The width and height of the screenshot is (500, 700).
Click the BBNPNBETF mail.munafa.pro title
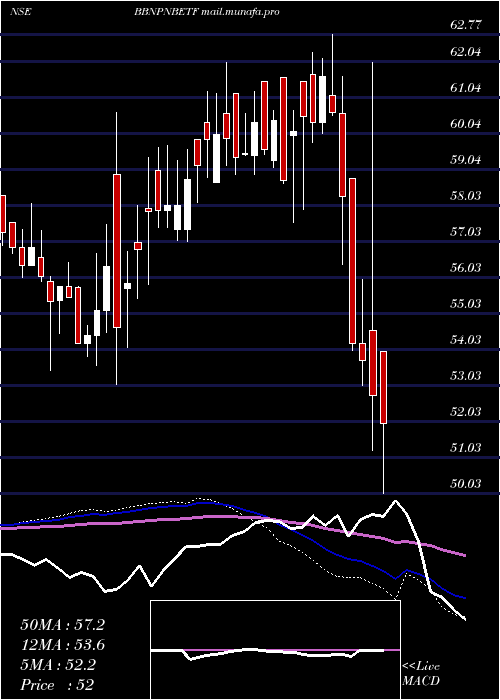[x=206, y=12]
